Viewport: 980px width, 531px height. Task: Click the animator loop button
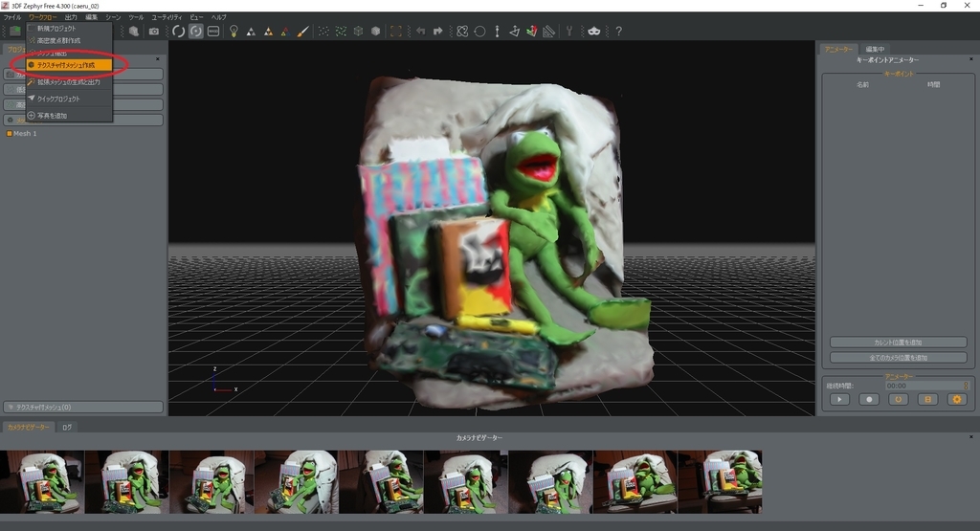[898, 399]
